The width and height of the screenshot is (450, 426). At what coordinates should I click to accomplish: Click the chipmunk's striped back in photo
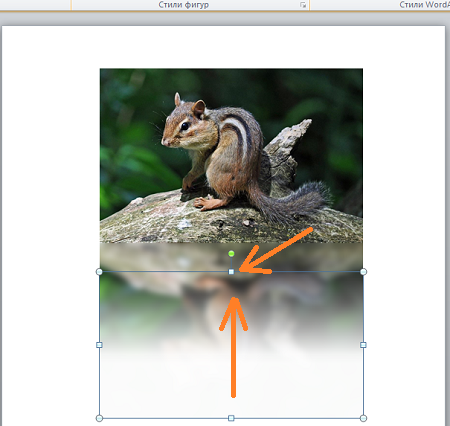click(238, 132)
